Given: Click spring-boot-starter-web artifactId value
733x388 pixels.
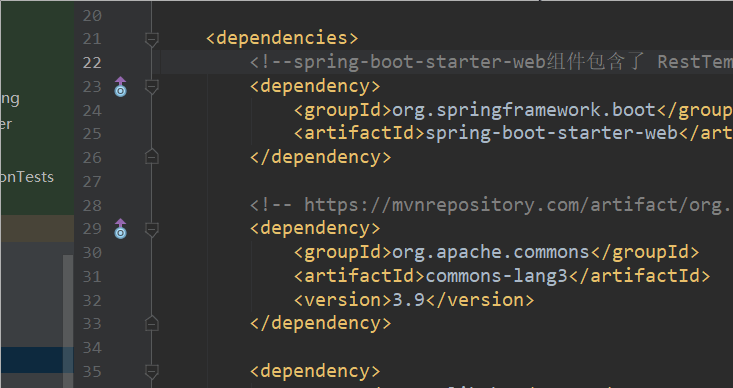Looking at the screenshot, I should point(552,134).
